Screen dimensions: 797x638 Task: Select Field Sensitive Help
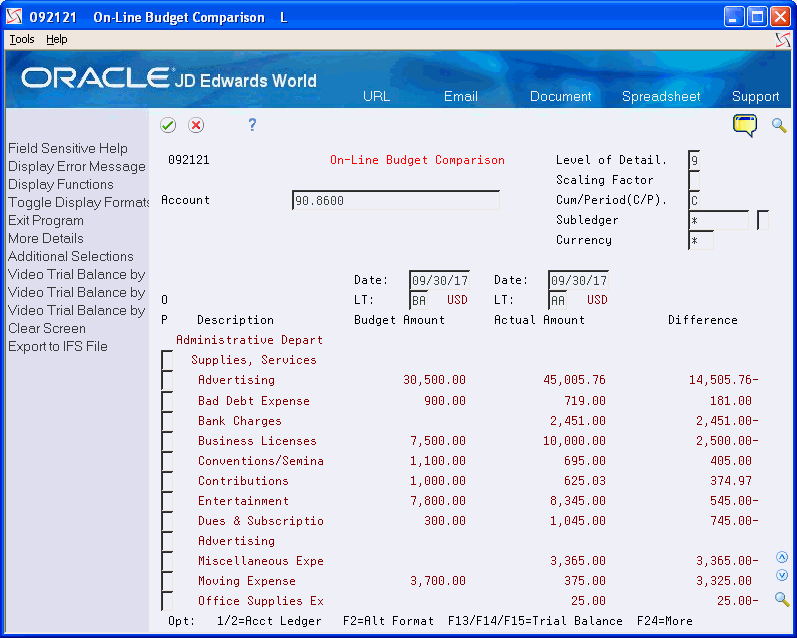(x=68, y=148)
